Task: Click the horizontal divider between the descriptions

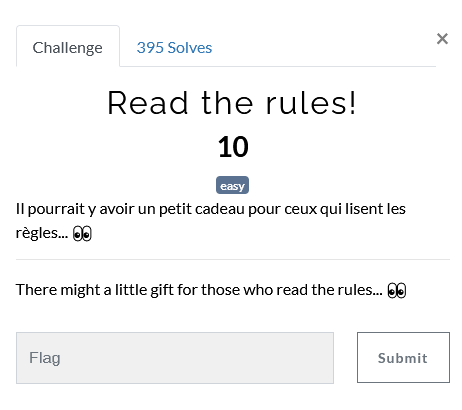Action: click(x=233, y=259)
